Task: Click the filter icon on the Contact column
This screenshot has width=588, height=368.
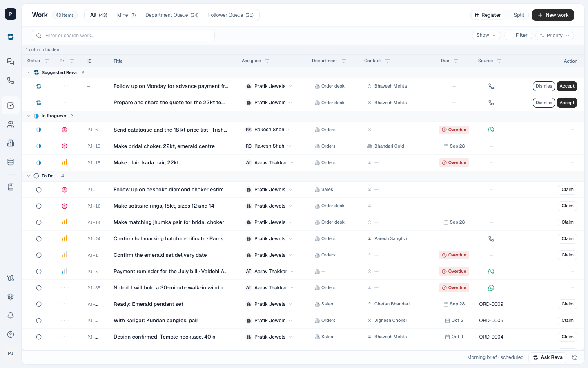Action: [388, 61]
